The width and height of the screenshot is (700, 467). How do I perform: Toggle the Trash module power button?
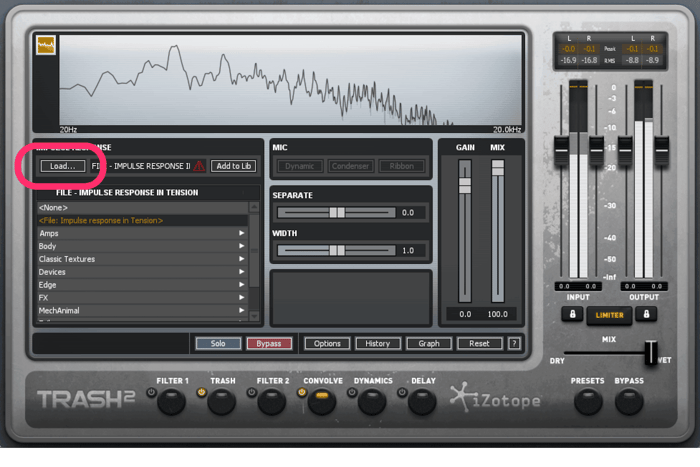coord(202,392)
